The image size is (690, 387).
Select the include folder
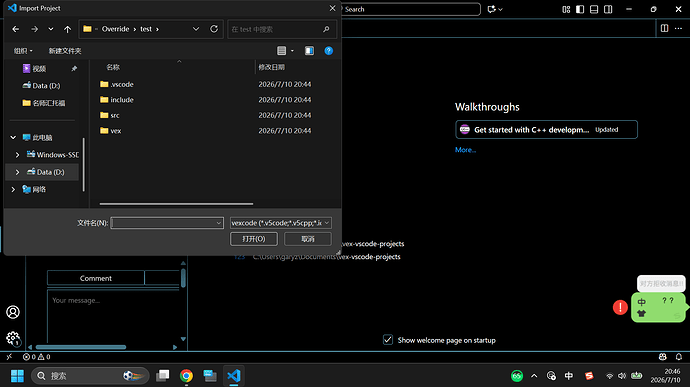(x=117, y=100)
